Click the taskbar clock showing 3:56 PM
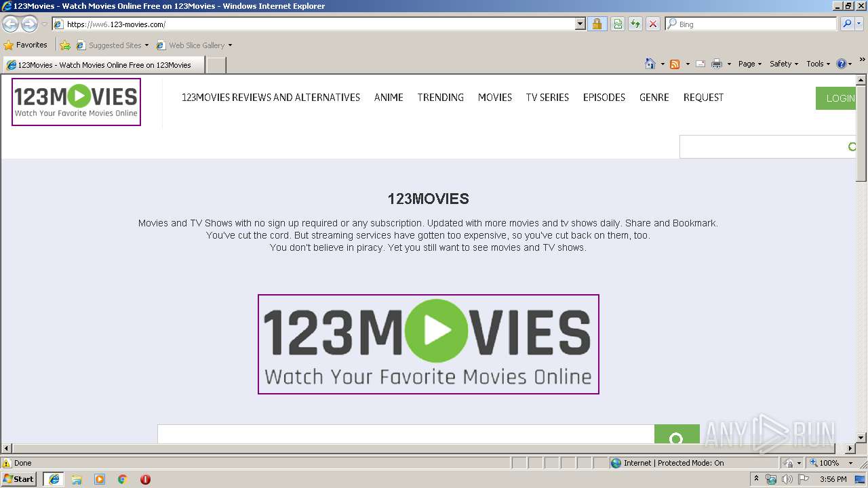 click(833, 479)
